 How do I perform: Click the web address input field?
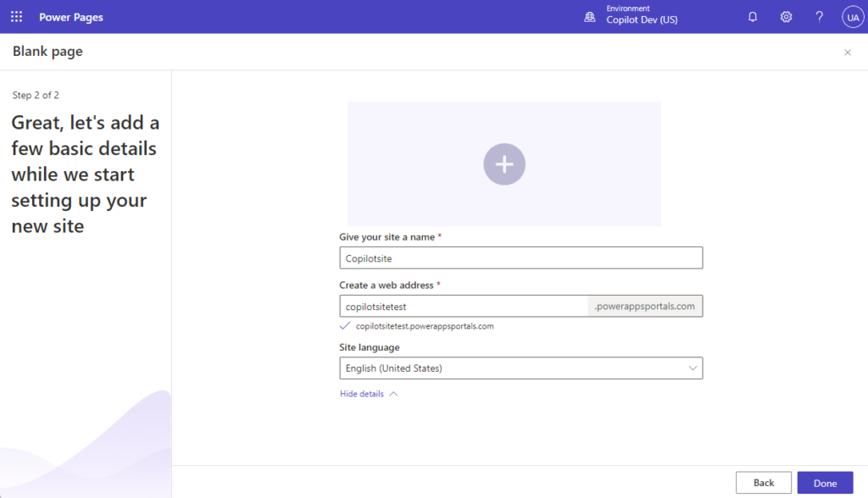click(x=464, y=306)
